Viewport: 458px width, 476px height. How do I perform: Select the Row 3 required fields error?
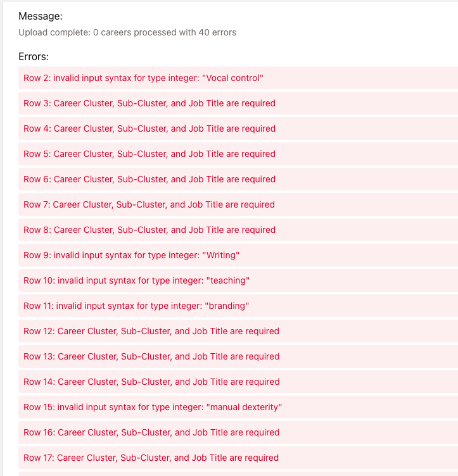point(149,103)
